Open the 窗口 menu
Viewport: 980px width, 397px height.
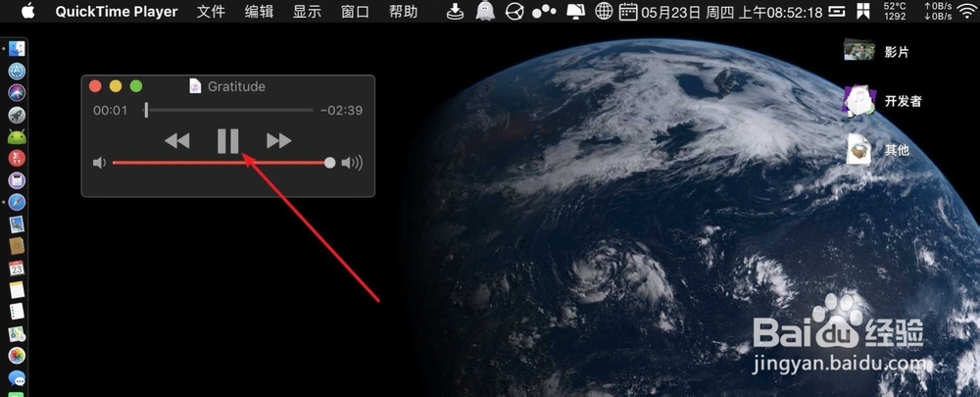[355, 11]
